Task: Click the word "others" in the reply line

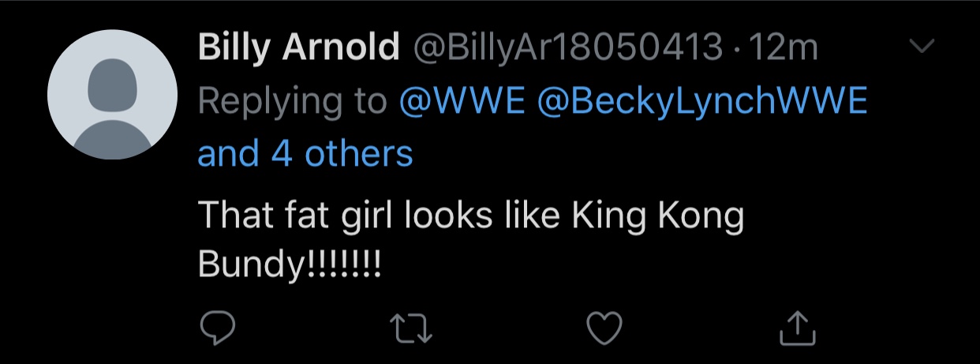Action: pos(359,153)
